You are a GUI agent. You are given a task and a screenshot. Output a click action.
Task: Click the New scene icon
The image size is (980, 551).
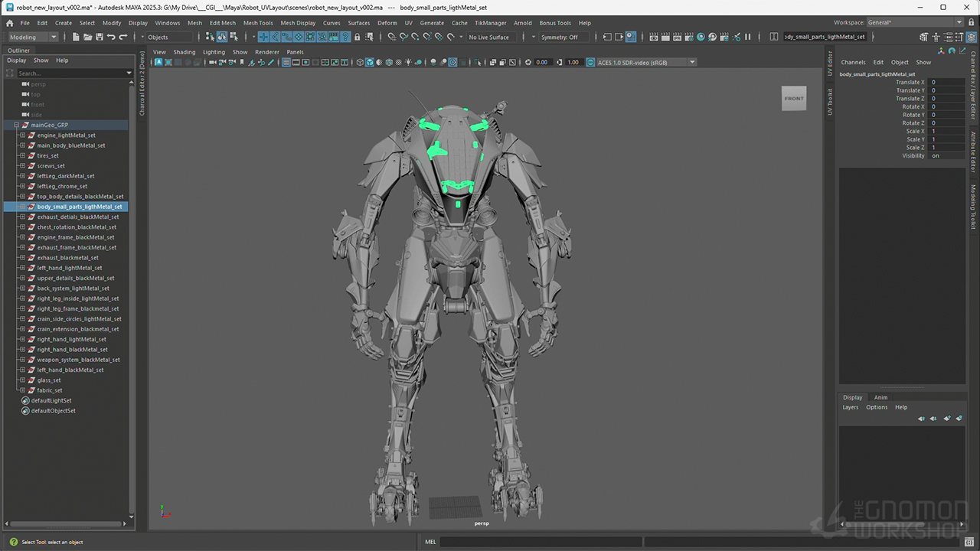(x=77, y=37)
